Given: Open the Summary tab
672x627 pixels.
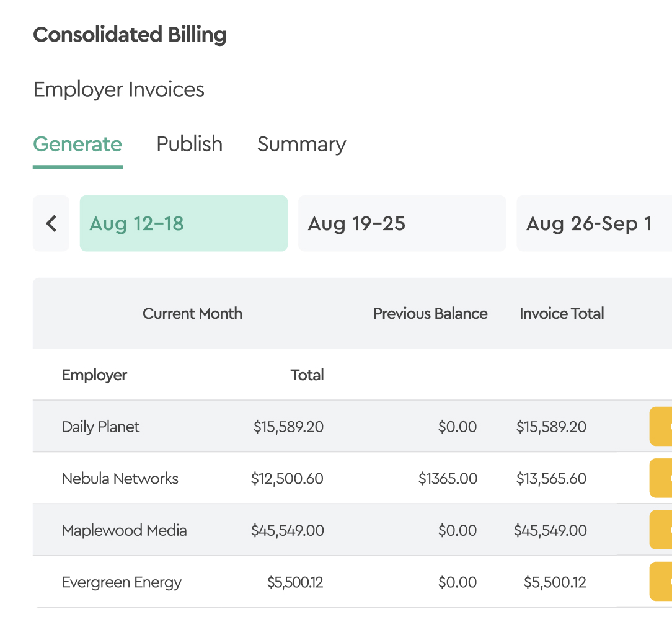Looking at the screenshot, I should [301, 144].
